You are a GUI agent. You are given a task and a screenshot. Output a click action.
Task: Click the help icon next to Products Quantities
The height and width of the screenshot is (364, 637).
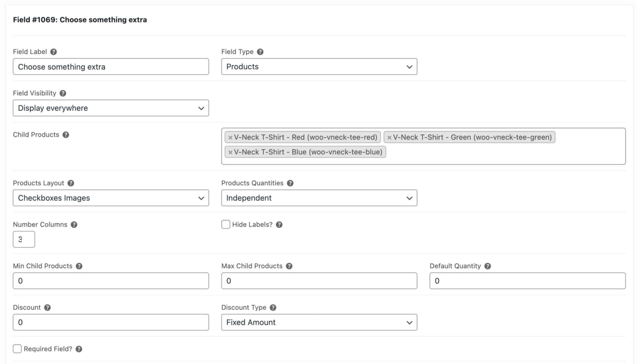(290, 183)
